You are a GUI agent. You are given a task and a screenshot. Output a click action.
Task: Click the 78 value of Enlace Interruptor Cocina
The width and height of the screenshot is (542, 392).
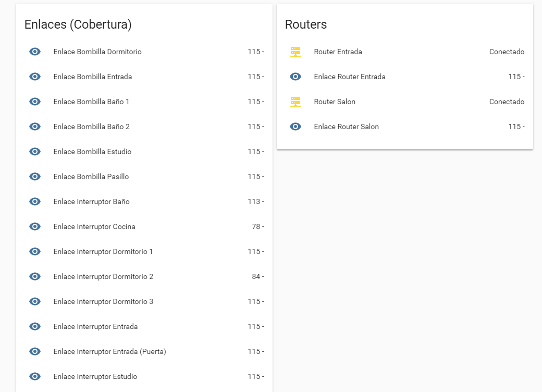[x=258, y=226]
